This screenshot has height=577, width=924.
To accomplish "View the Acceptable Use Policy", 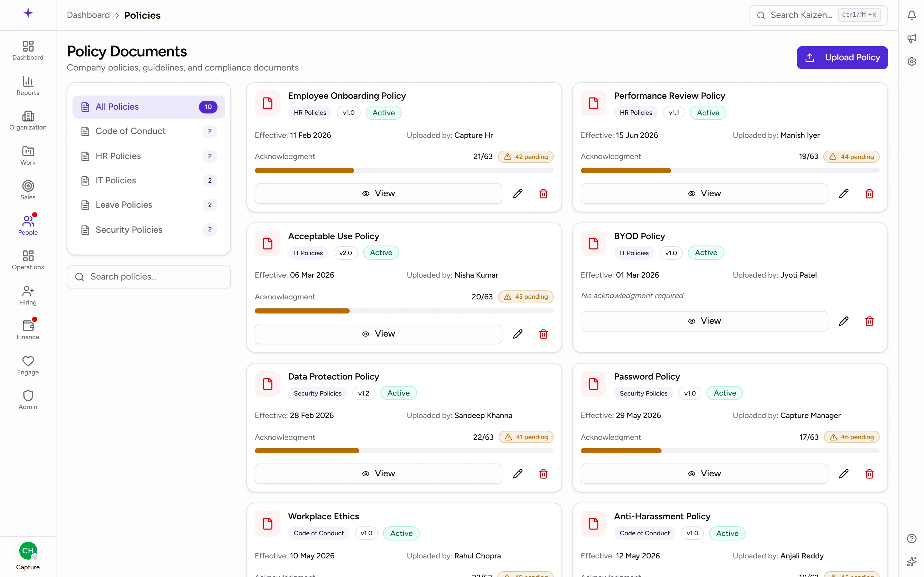I will 378,334.
